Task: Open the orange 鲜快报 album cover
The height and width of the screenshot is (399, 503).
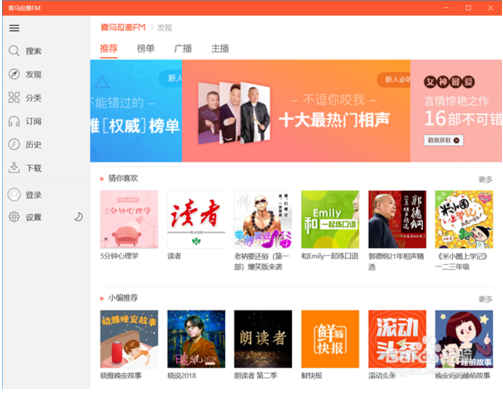Action: [330, 339]
